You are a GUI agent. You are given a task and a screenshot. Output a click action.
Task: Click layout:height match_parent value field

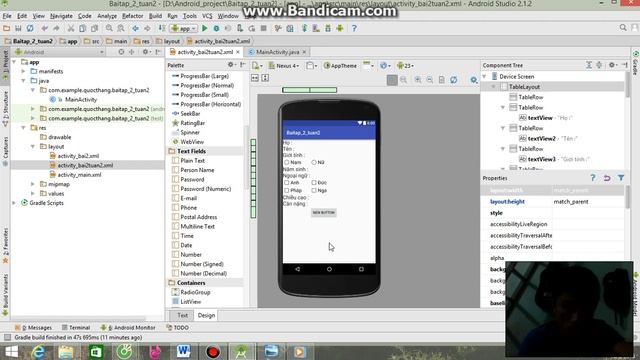tap(588, 202)
